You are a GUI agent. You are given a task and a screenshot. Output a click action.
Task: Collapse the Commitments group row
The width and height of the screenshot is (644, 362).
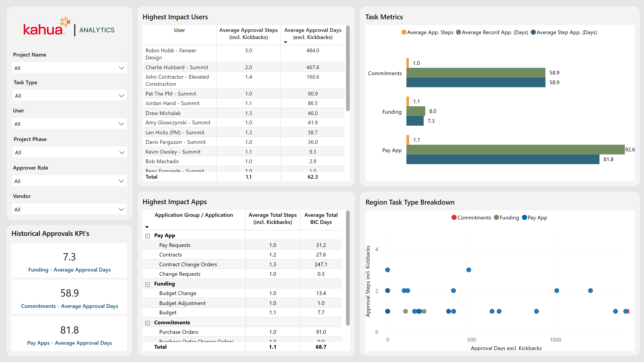147,323
